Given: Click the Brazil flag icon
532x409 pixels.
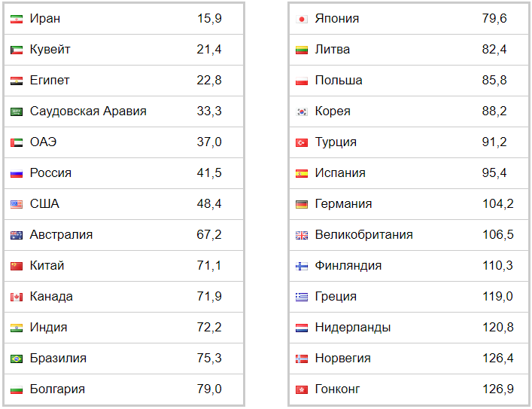Looking at the screenshot, I should coord(17,359).
